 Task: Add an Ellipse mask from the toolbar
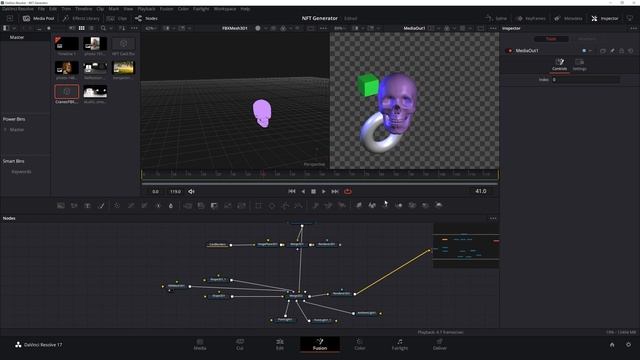point(272,205)
